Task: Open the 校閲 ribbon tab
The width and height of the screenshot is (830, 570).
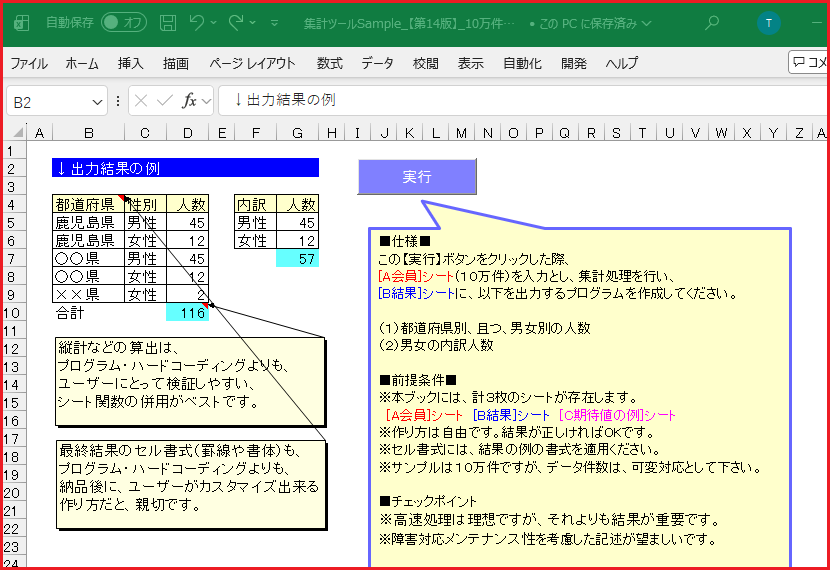Action: pos(426,64)
